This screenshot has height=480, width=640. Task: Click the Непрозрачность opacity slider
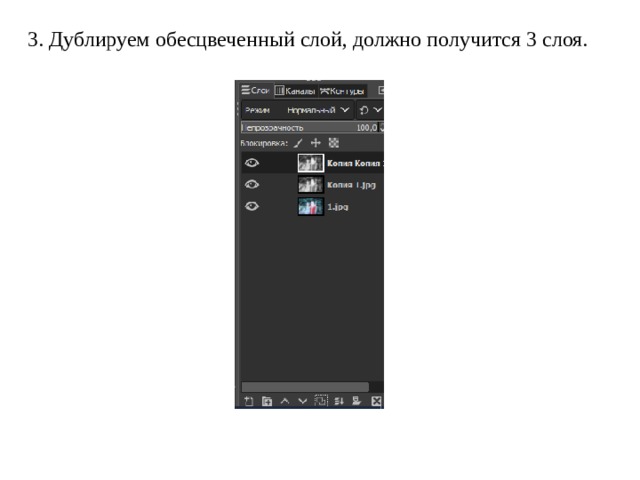310,128
